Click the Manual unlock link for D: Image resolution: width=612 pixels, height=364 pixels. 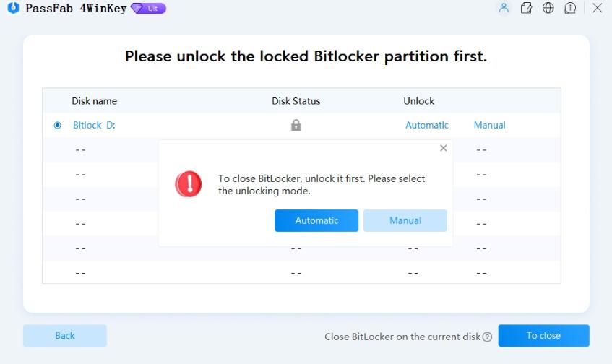pyautogui.click(x=489, y=125)
